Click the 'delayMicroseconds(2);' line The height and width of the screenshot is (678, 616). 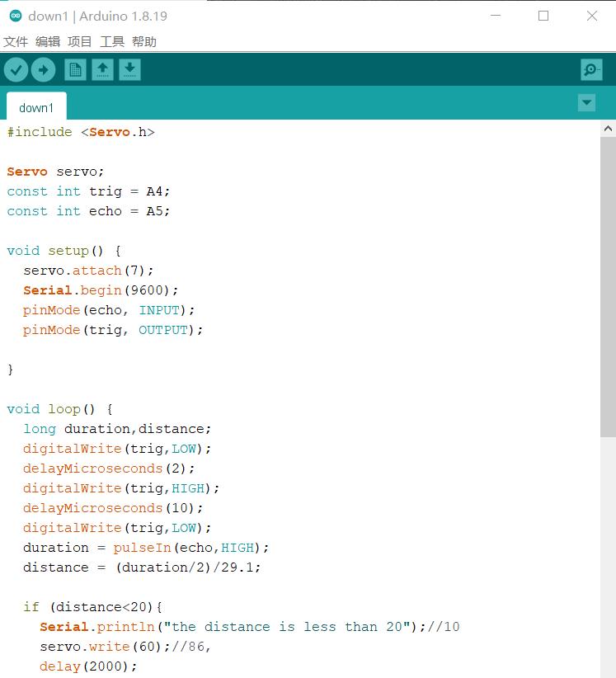tap(109, 468)
